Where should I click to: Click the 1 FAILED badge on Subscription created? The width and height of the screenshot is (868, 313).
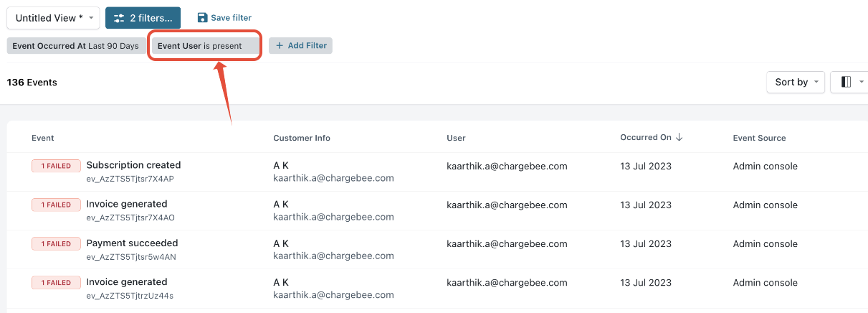point(55,166)
